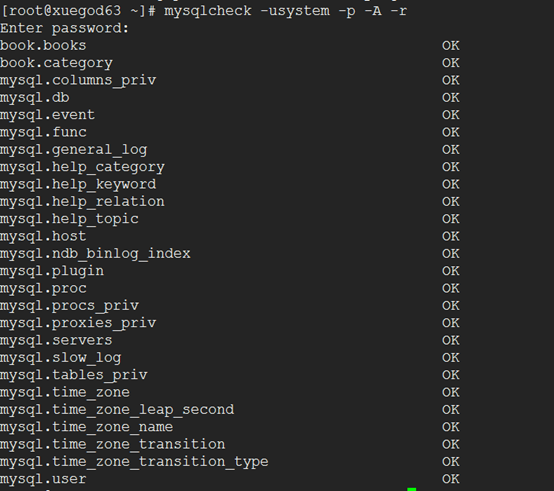This screenshot has height=491, width=554.
Task: Click mysql.help_category table name
Action: [x=82, y=167]
